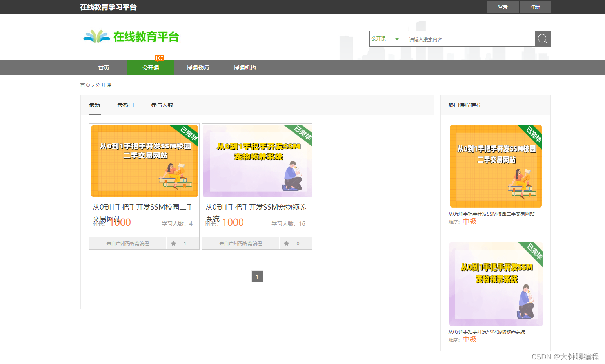Go to 首页 from the navigation bar

coord(104,68)
